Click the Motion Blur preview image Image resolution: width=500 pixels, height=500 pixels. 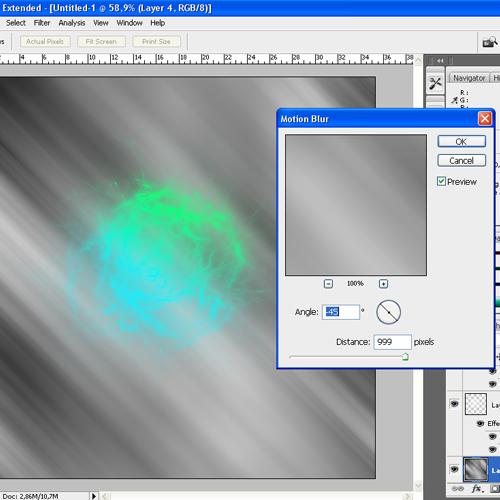click(x=356, y=205)
